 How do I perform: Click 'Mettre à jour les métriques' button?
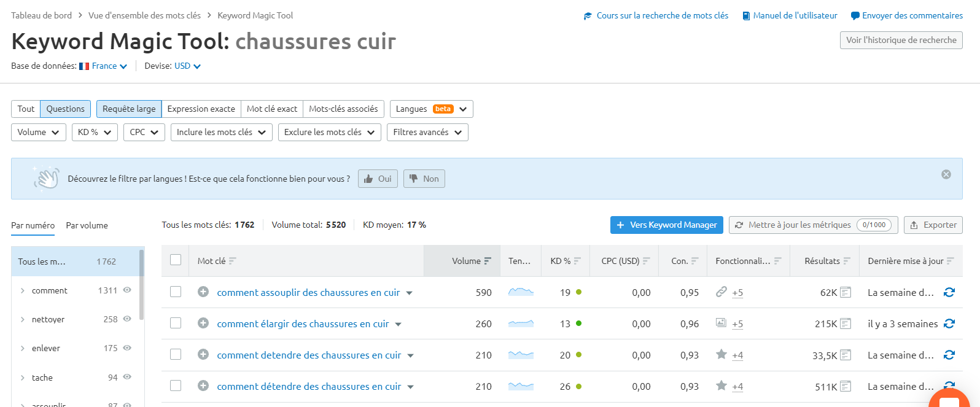[814, 225]
